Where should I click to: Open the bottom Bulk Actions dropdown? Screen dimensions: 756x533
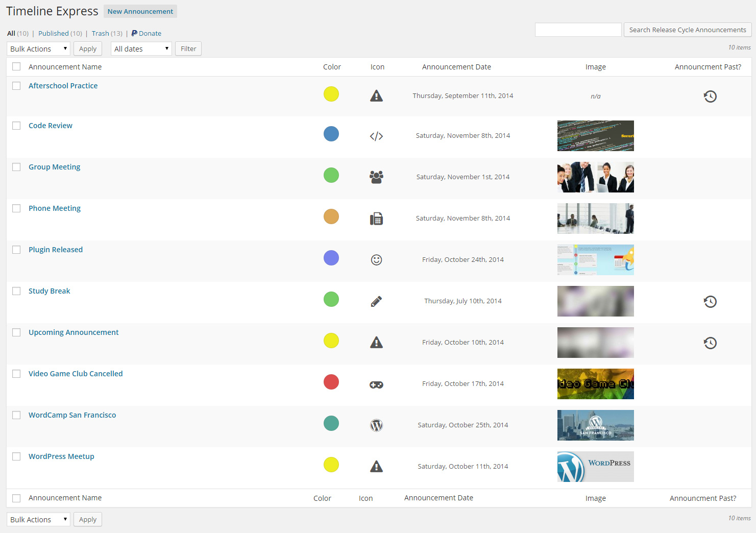pos(38,520)
